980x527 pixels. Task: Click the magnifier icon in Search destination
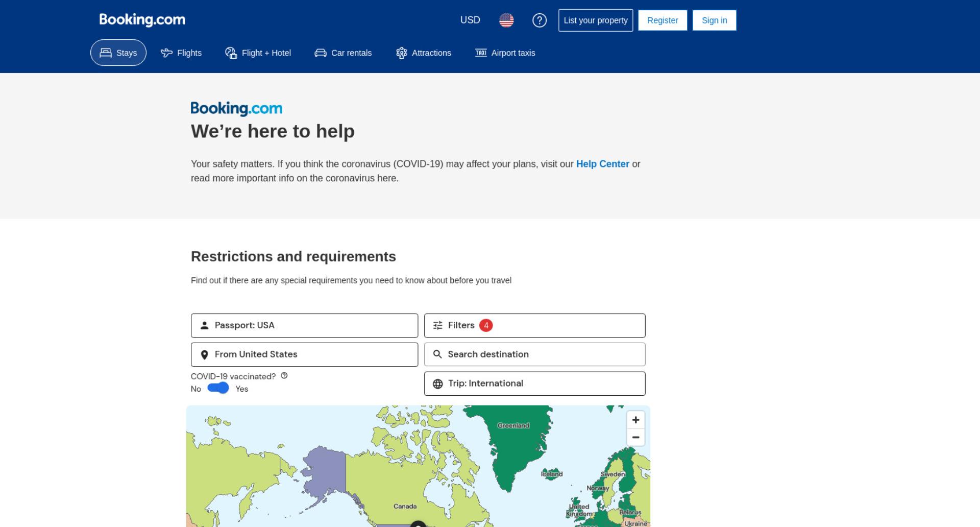click(437, 354)
